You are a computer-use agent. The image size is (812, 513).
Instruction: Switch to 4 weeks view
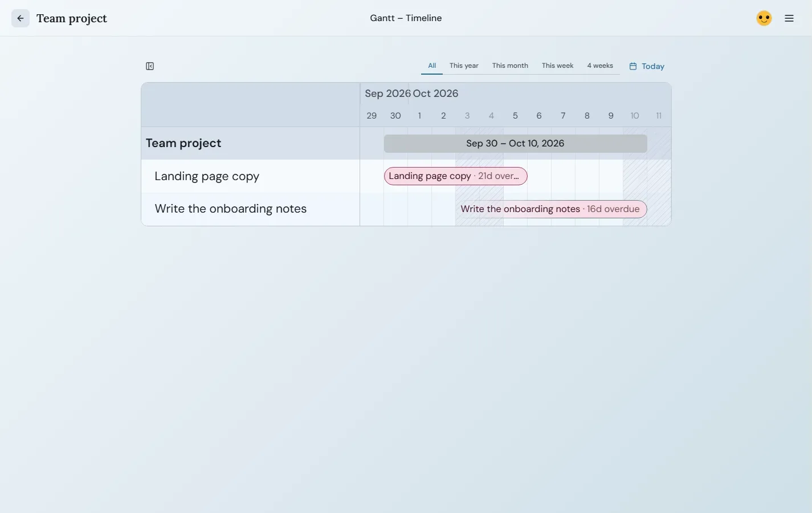coord(600,66)
